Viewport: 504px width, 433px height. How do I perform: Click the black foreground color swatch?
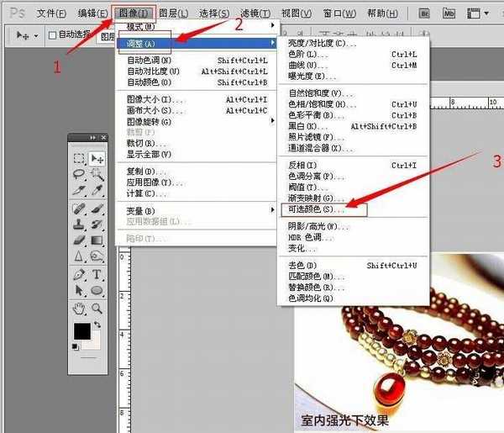click(x=81, y=331)
